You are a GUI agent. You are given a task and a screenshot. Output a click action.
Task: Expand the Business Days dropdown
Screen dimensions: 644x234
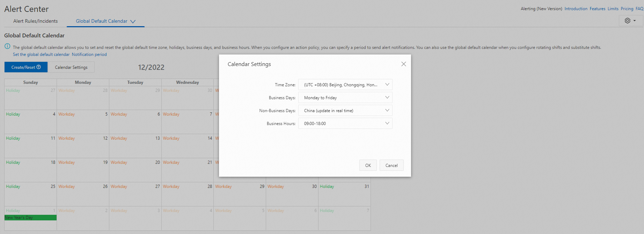tap(345, 98)
